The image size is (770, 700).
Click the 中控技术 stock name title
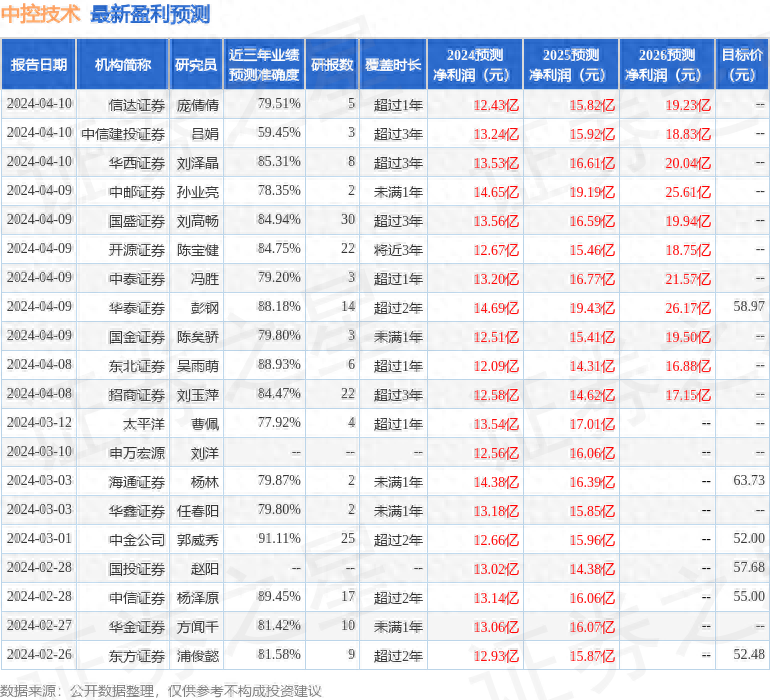41,14
